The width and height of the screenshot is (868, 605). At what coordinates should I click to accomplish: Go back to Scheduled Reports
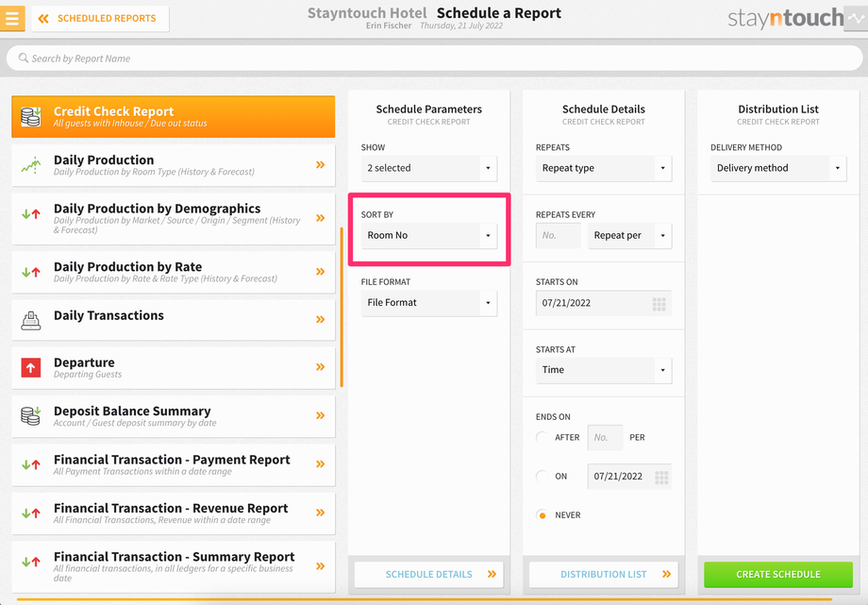(x=100, y=18)
